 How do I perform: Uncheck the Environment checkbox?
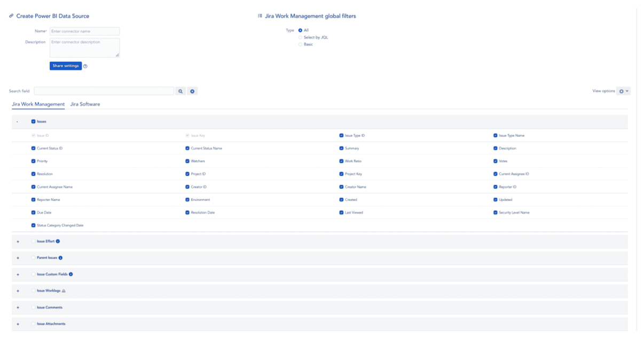pyautogui.click(x=187, y=200)
